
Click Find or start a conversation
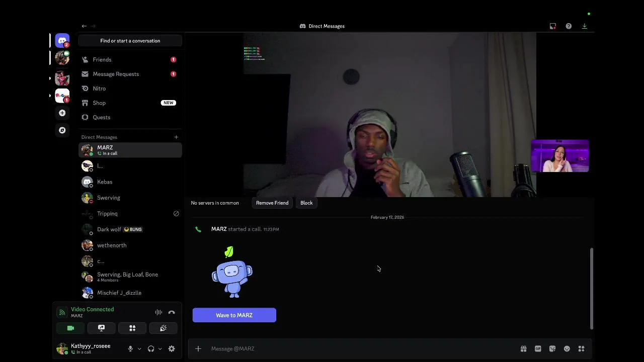pyautogui.click(x=130, y=41)
